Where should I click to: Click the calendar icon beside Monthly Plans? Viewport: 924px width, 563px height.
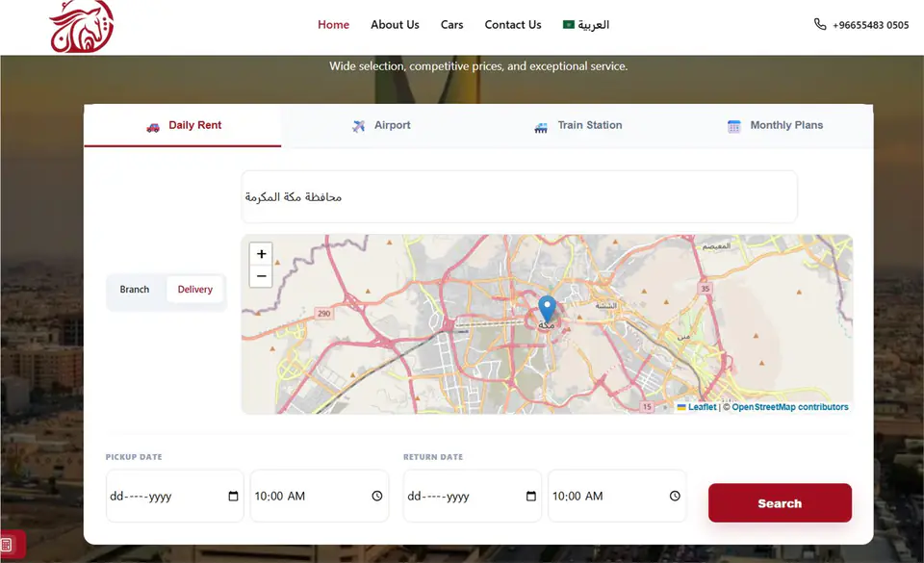[733, 127]
